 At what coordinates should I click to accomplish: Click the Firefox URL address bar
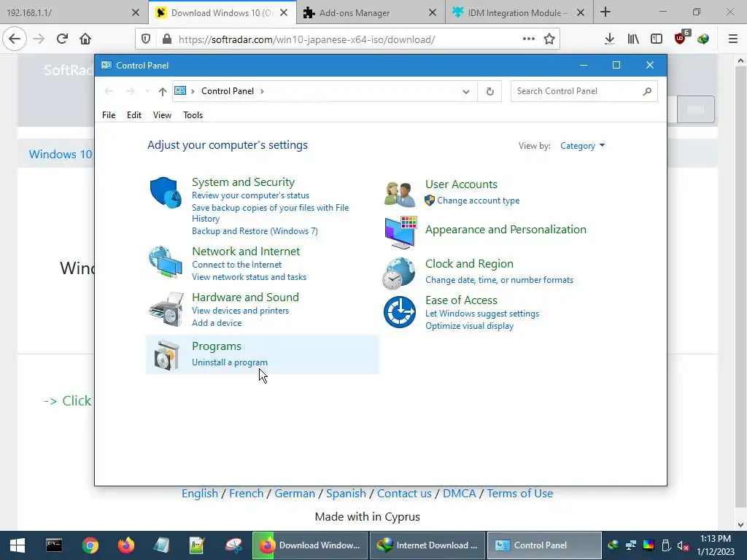(347, 39)
